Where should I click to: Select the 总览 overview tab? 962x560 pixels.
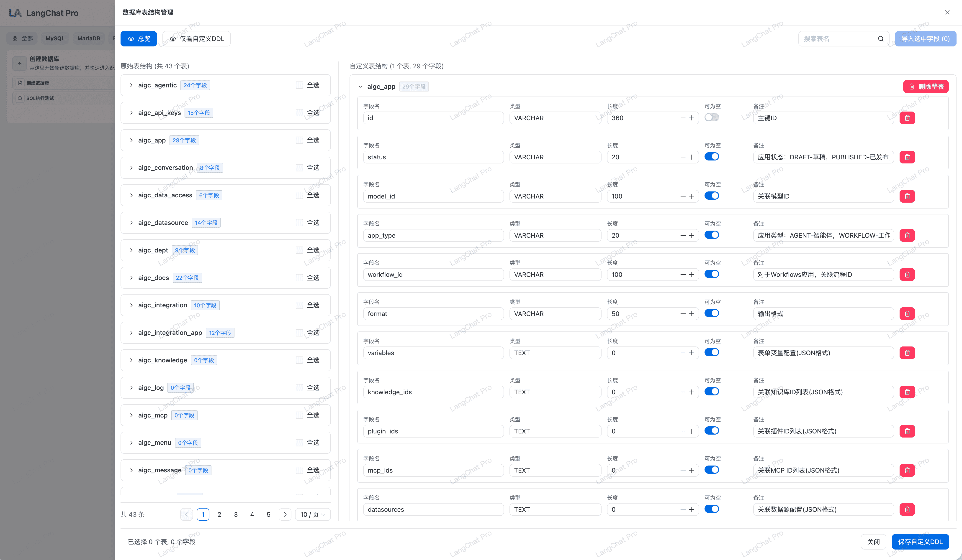tap(139, 38)
